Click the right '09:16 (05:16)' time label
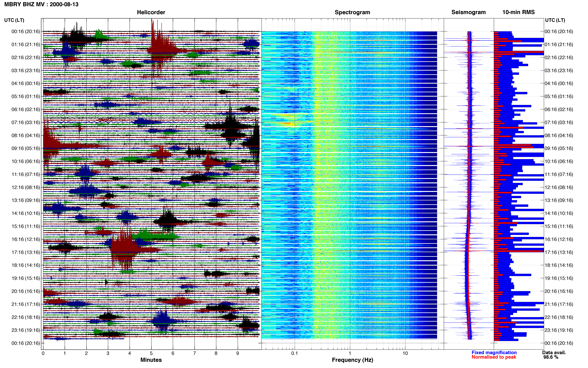Image resolution: width=588 pixels, height=368 pixels. [559, 148]
